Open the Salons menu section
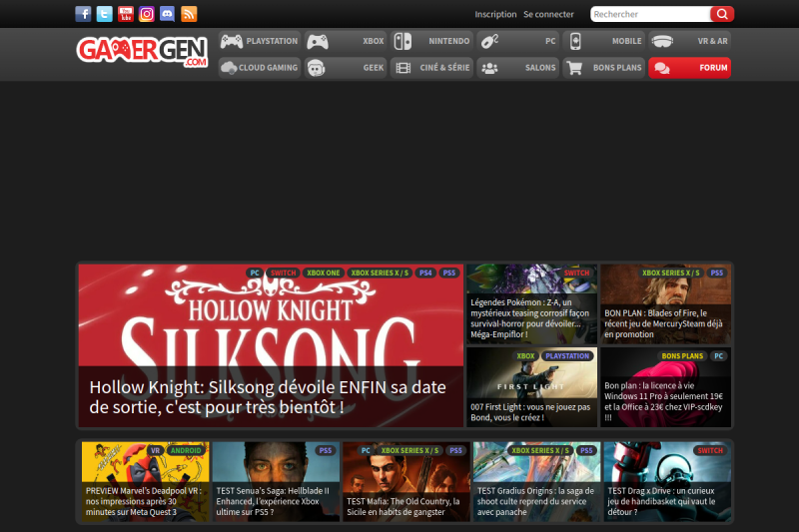Viewport: 799px width, 532px height. pos(517,68)
